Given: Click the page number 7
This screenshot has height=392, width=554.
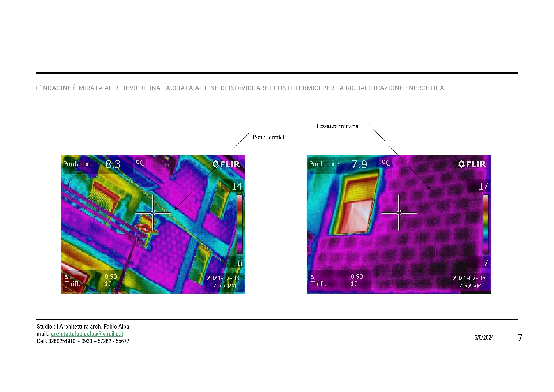Looking at the screenshot, I should 520,337.
